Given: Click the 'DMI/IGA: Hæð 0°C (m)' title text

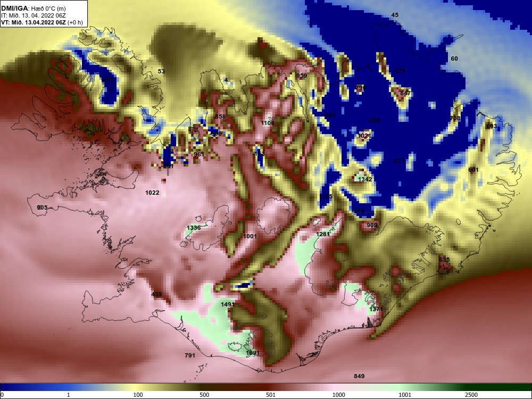Looking at the screenshot, I should [33, 9].
